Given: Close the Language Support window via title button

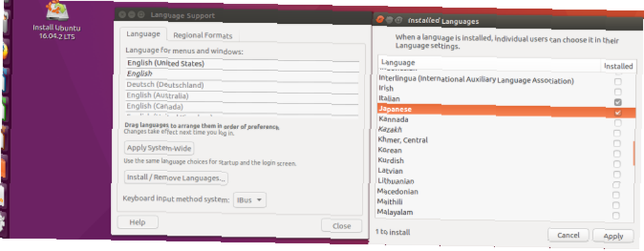Looking at the screenshot, I should pyautogui.click(x=122, y=14).
